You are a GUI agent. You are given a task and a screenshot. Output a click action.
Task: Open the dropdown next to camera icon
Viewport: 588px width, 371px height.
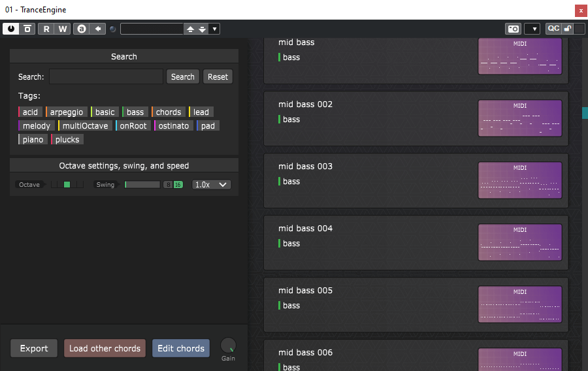pyautogui.click(x=532, y=29)
